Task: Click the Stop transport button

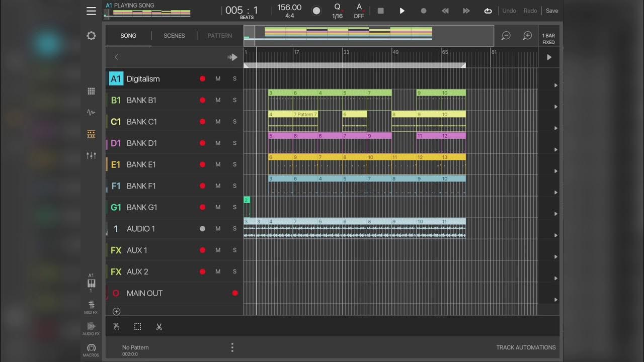Action: coord(381,11)
